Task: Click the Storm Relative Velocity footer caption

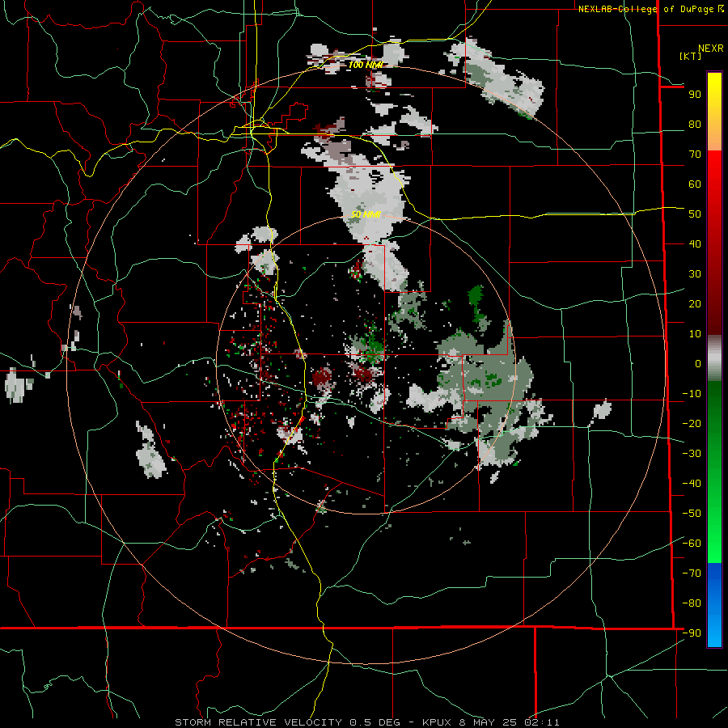Action: 367,722
